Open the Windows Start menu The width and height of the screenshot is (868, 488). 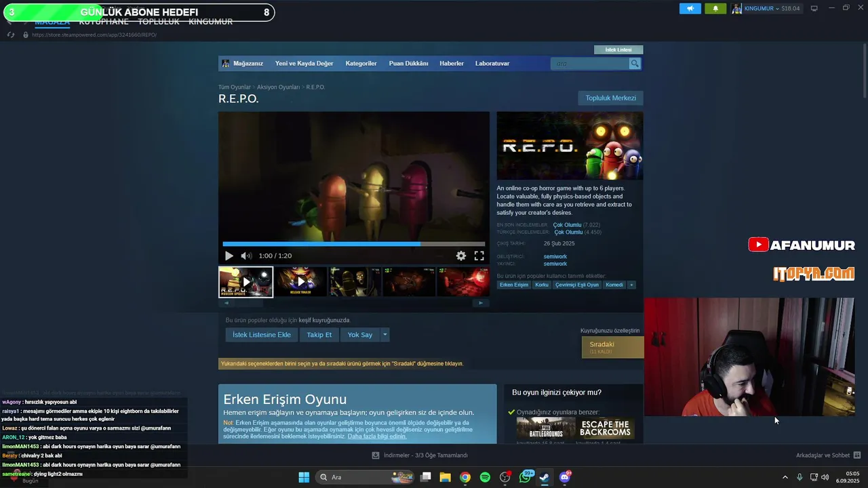pyautogui.click(x=304, y=477)
